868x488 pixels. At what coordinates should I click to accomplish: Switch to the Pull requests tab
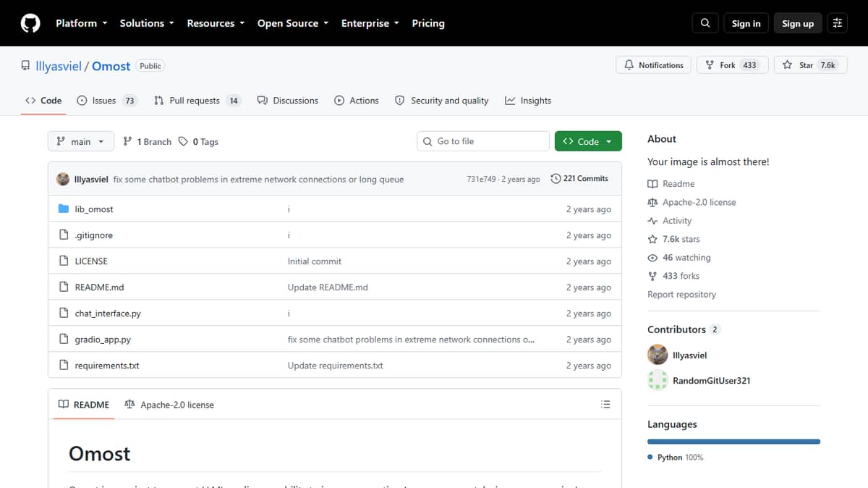[197, 101]
